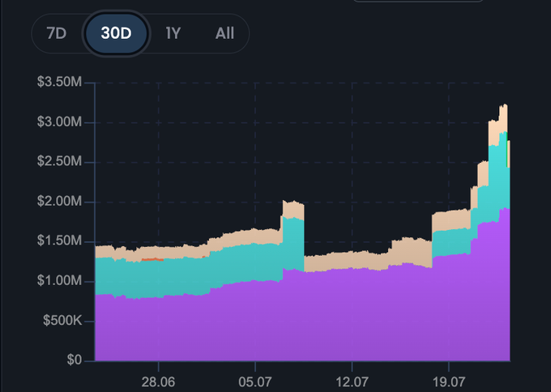Image resolution: width=551 pixels, height=392 pixels.
Task: Select the 7D time range
Action: (57, 34)
